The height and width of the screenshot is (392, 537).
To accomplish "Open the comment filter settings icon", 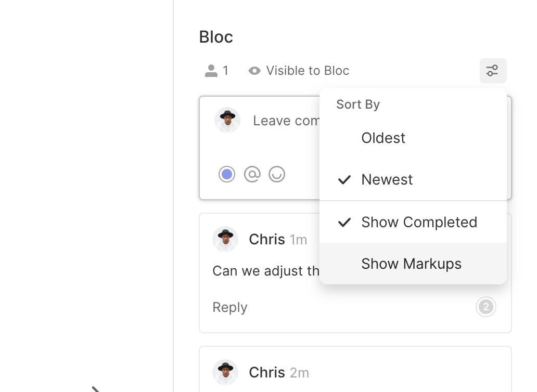I will (x=492, y=71).
